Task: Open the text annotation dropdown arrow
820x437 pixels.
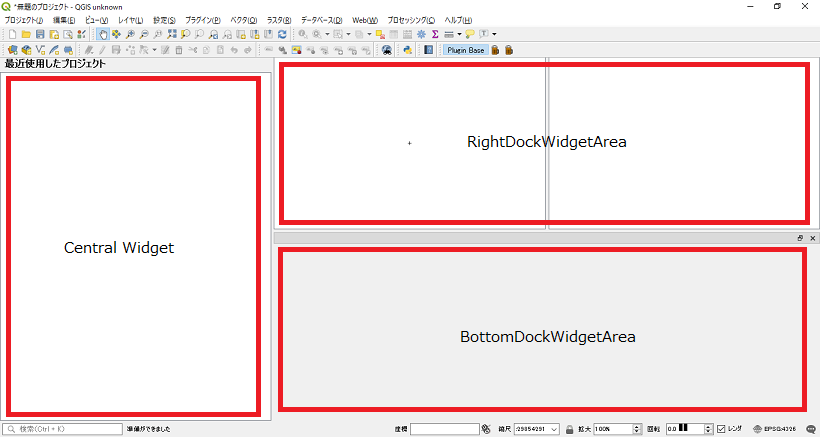Action: (494, 34)
